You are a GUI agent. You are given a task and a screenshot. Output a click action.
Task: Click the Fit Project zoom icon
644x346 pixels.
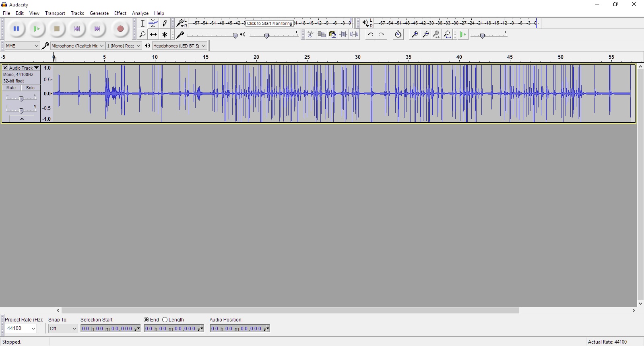pos(447,35)
